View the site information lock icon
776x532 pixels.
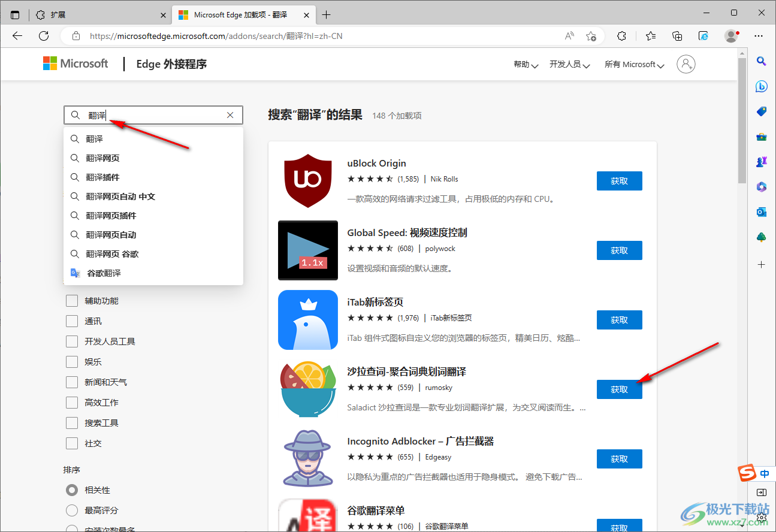click(x=76, y=36)
